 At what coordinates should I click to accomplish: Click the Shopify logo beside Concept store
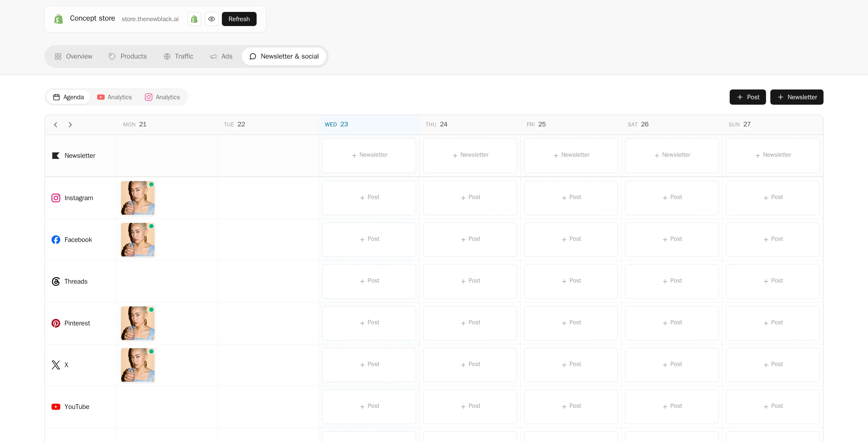[x=59, y=19]
